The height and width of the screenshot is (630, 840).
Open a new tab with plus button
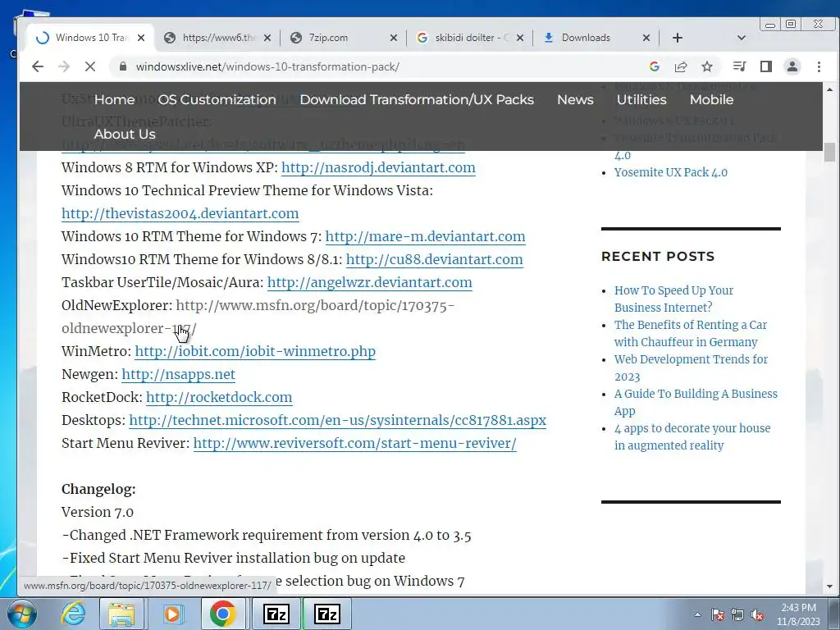677,38
